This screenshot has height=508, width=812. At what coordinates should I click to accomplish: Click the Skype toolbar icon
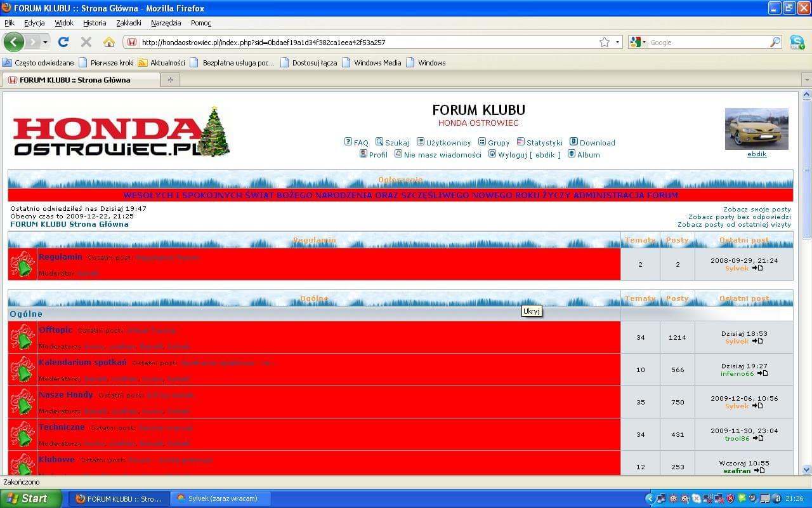pos(797,43)
